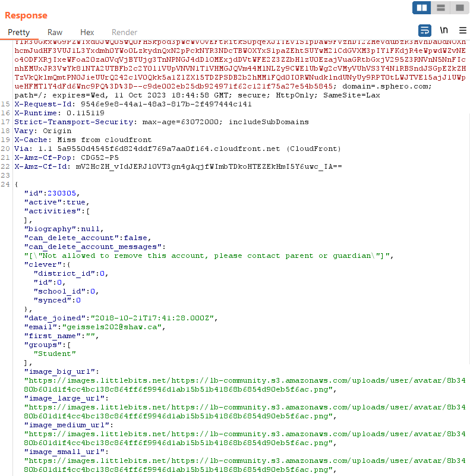Click the X-Amz-Cf-Pop value CDG52-P5

[100, 157]
